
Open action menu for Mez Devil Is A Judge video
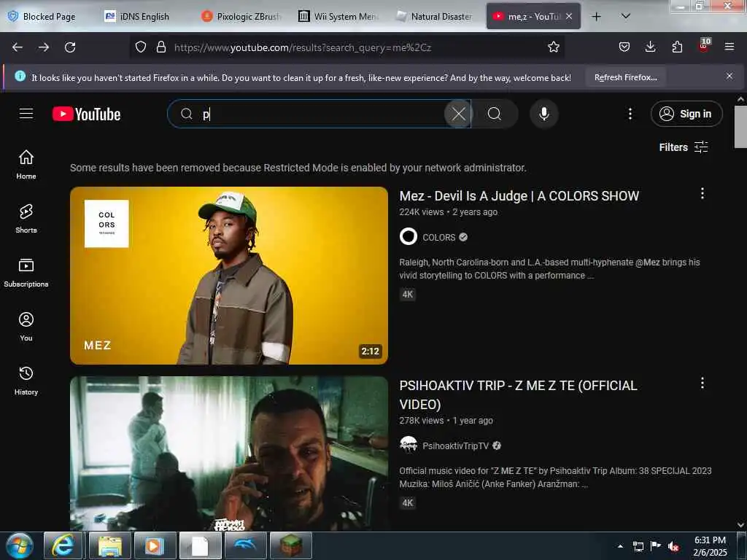tap(703, 193)
